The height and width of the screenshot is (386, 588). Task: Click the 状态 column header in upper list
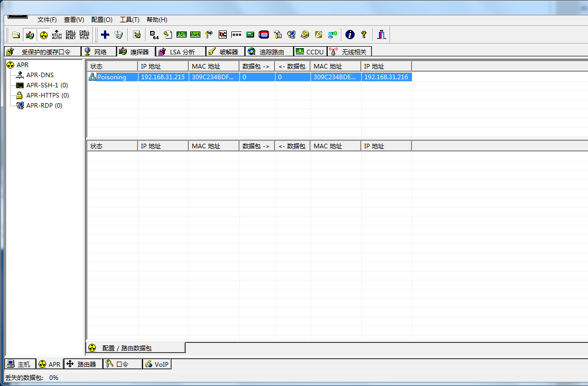[x=112, y=67]
